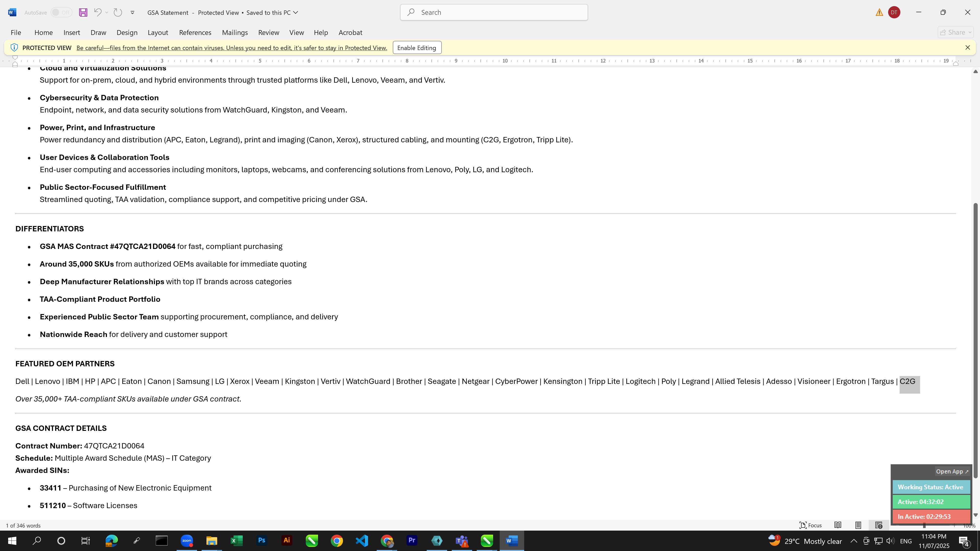Click the highlighted 'C2G' text in OEM partners
Viewport: 980px width, 551px height.
(x=908, y=381)
